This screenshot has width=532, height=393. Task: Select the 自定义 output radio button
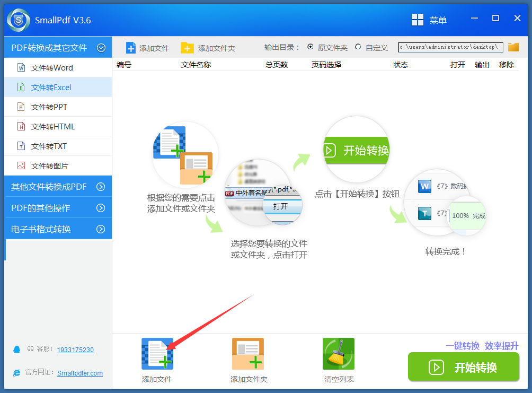(x=358, y=47)
